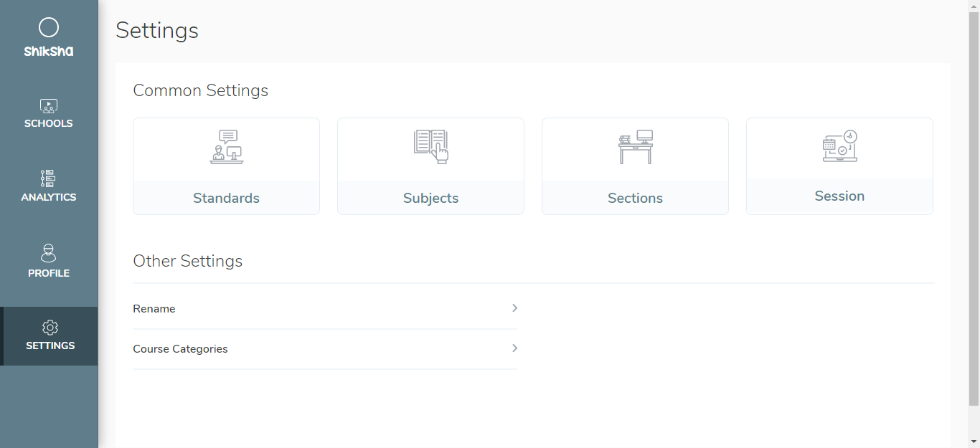
Task: Open the PROFILE menu label
Action: pyautogui.click(x=49, y=273)
